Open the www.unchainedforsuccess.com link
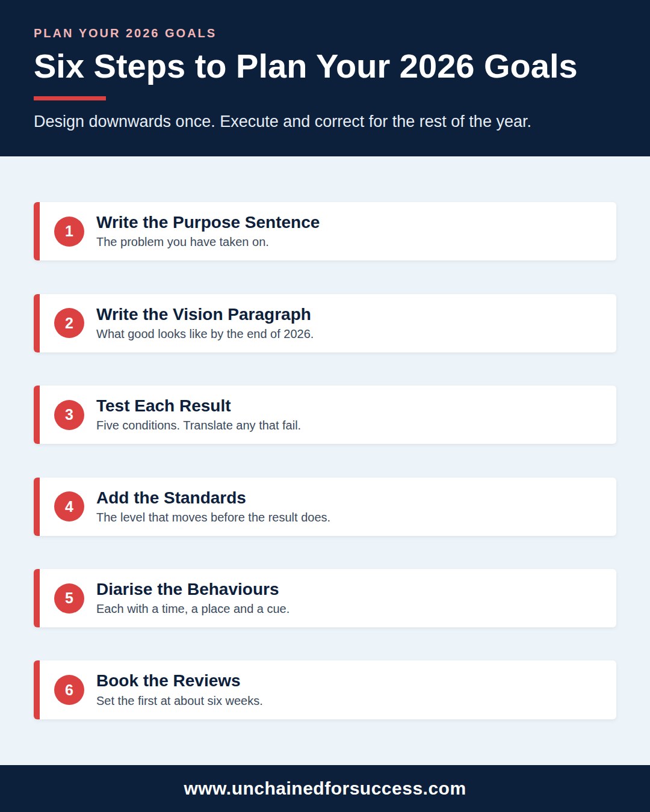 [325, 789]
